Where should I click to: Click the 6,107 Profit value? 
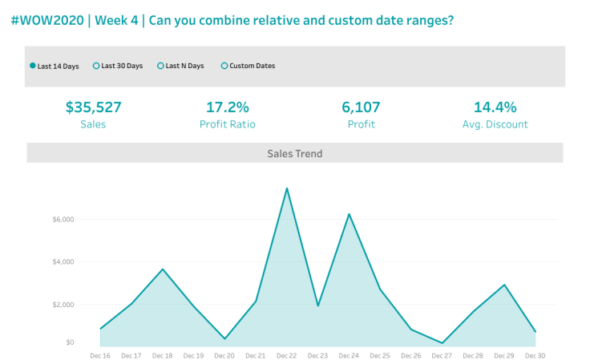pyautogui.click(x=361, y=107)
